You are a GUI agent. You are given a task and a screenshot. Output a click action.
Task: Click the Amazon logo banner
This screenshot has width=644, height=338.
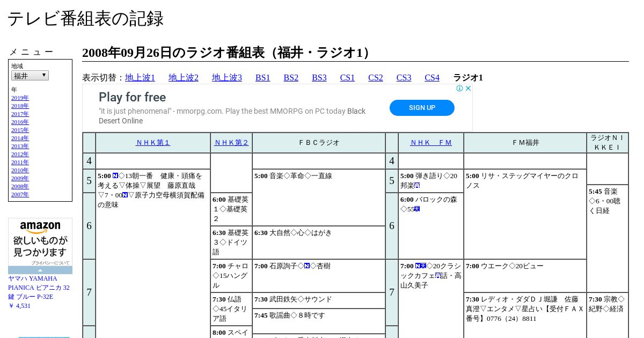40,227
